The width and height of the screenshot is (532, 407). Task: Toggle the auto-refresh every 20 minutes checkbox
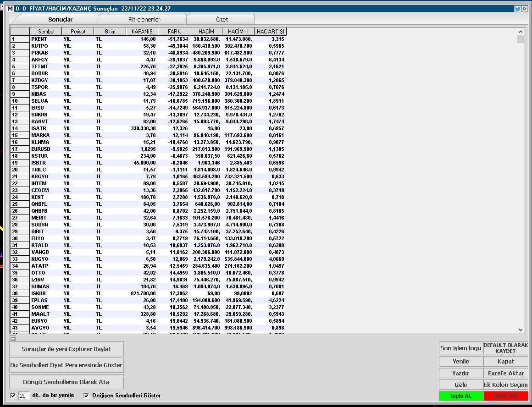13,396
